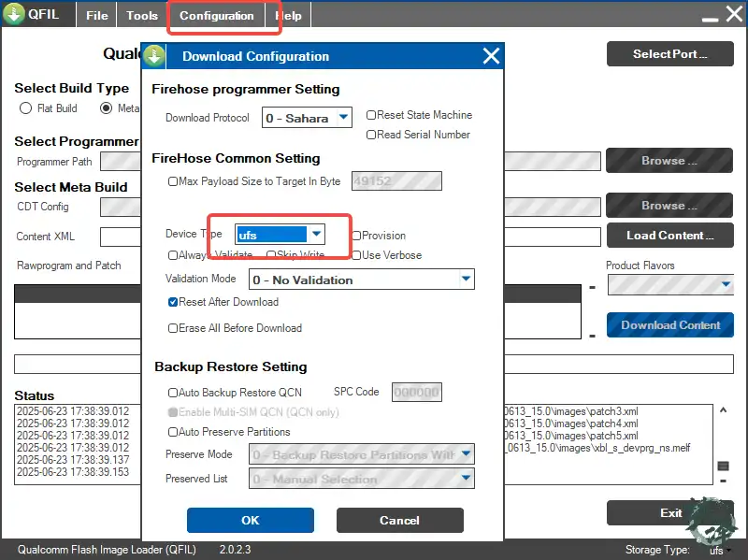Click the QFIL logo icon in title bar
748x560 pixels.
click(14, 14)
